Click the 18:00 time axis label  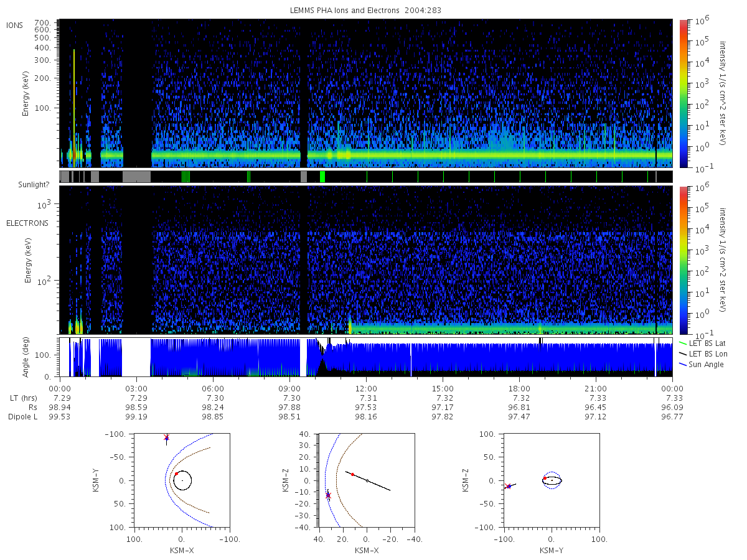pyautogui.click(x=519, y=388)
